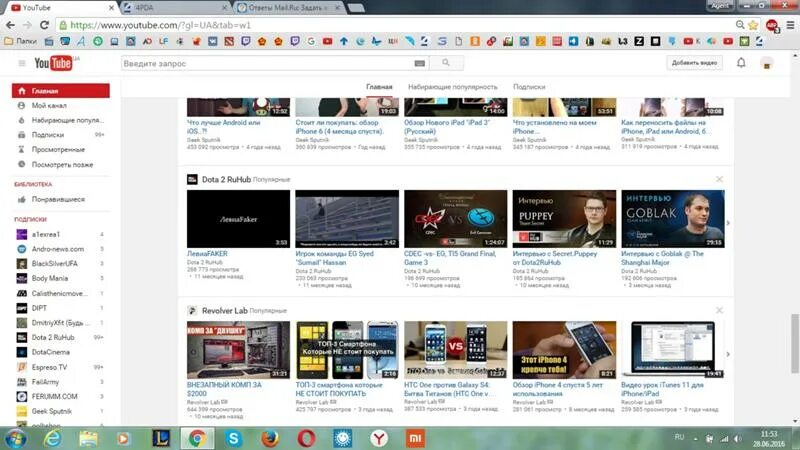The image size is (800, 450).
Task: Show next videos in Dota 2 RuHub row
Action: point(728,223)
